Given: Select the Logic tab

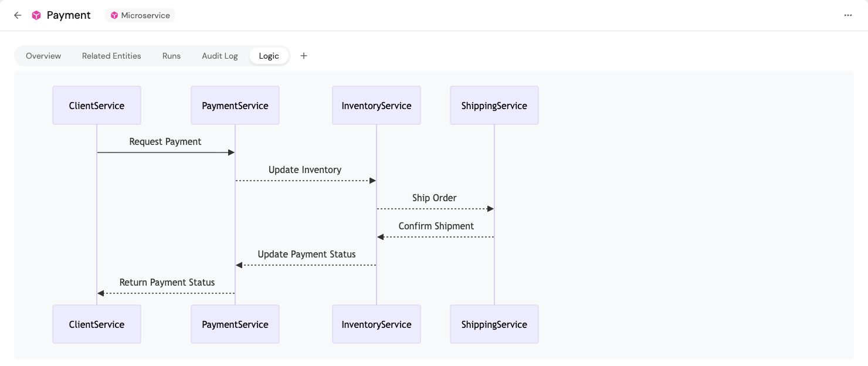Looking at the screenshot, I should (x=269, y=56).
